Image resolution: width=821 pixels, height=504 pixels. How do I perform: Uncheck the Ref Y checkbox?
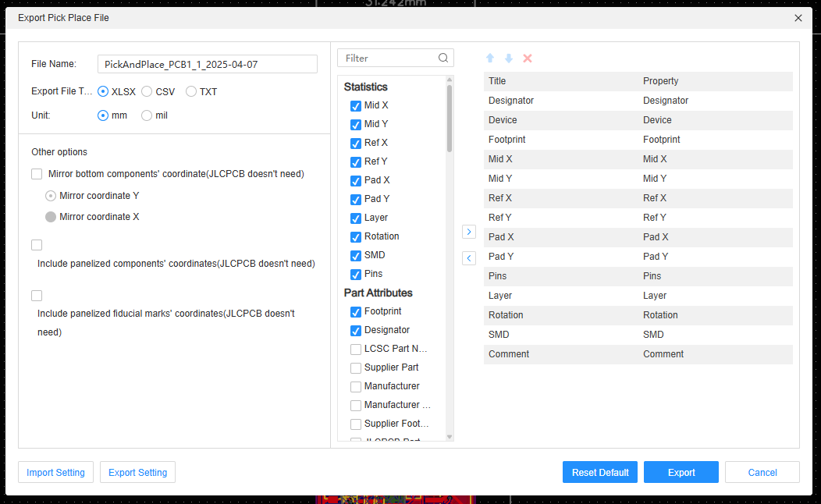coord(356,161)
